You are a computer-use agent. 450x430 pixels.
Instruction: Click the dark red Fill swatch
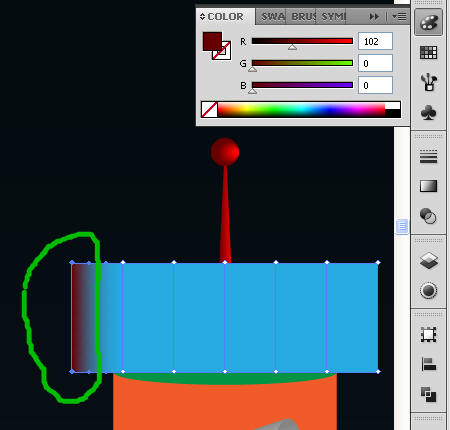point(212,41)
